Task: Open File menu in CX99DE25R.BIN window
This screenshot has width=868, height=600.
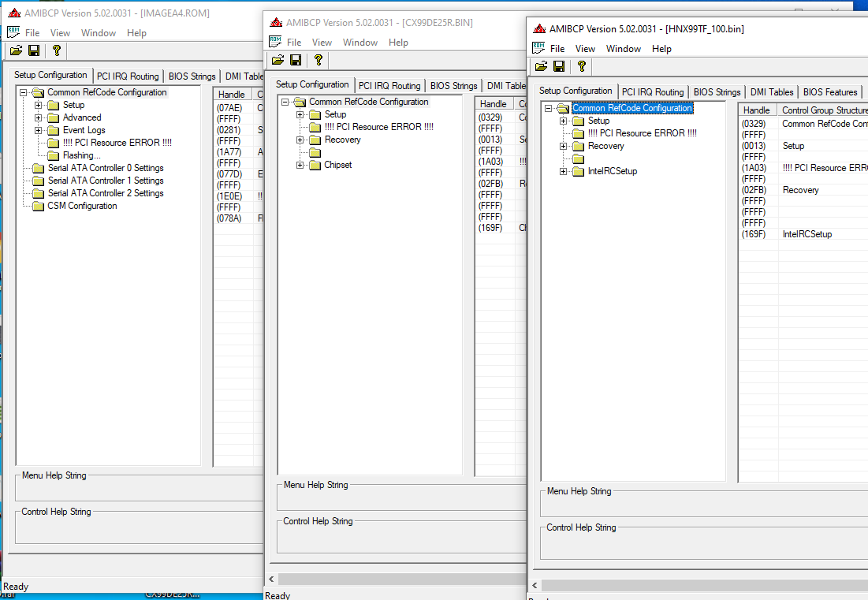Action: 294,43
